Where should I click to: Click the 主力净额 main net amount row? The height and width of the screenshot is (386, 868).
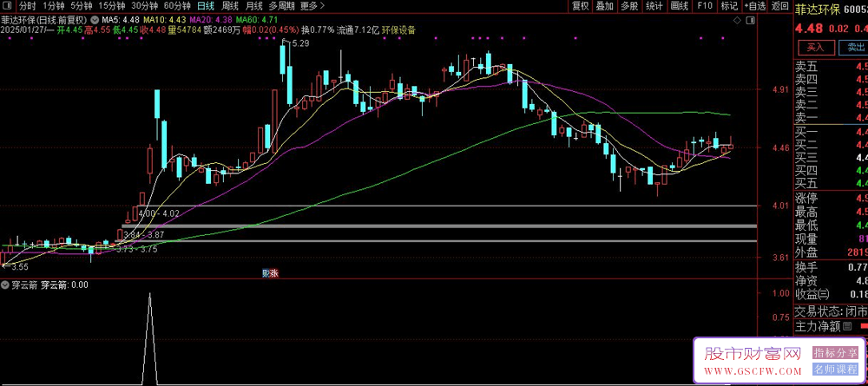point(831,326)
